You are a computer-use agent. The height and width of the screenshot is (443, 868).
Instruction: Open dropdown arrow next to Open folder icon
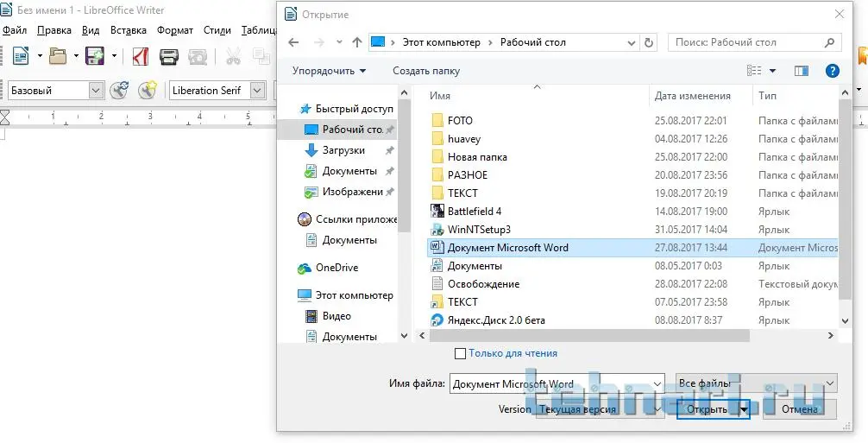pyautogui.click(x=77, y=56)
